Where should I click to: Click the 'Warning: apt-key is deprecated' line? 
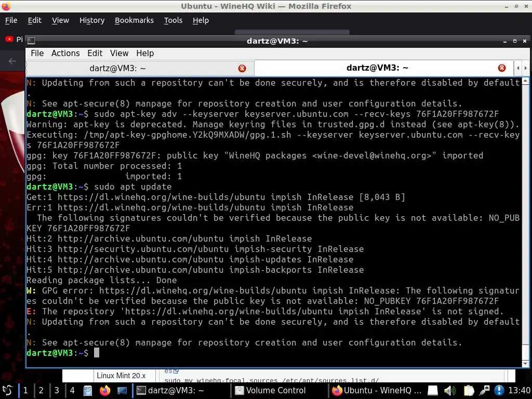(x=273, y=125)
